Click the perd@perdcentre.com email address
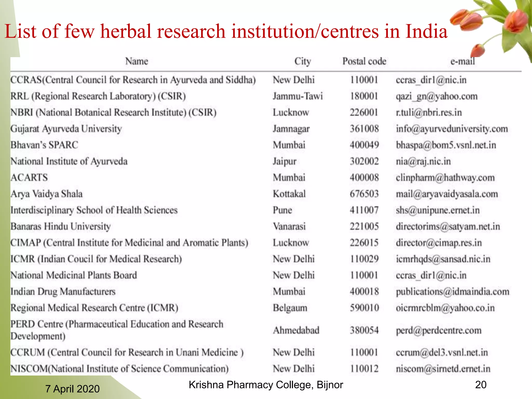 (439, 330)
